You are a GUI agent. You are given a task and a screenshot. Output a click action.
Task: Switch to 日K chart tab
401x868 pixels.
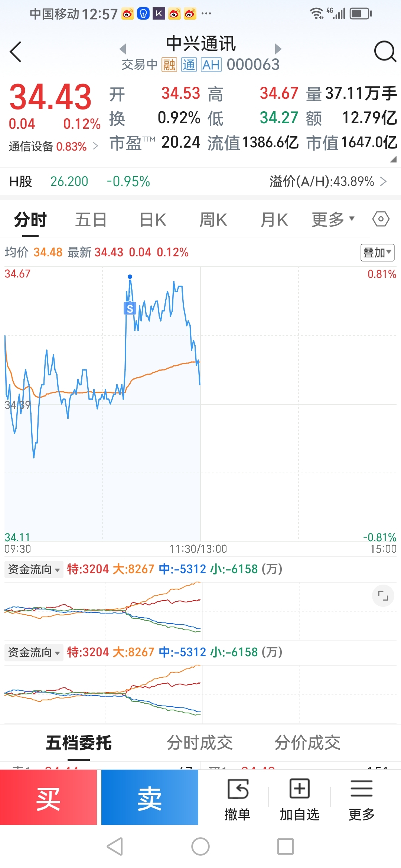[x=153, y=220]
